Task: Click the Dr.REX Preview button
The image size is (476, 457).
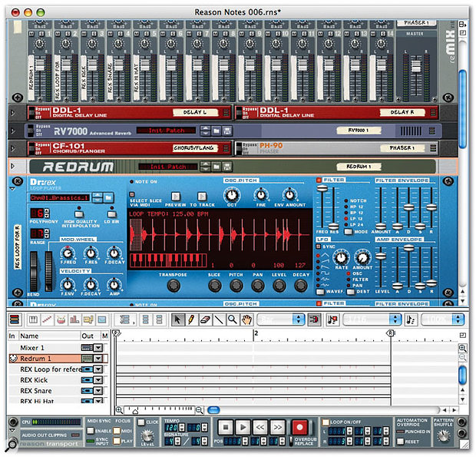Action: point(176,197)
